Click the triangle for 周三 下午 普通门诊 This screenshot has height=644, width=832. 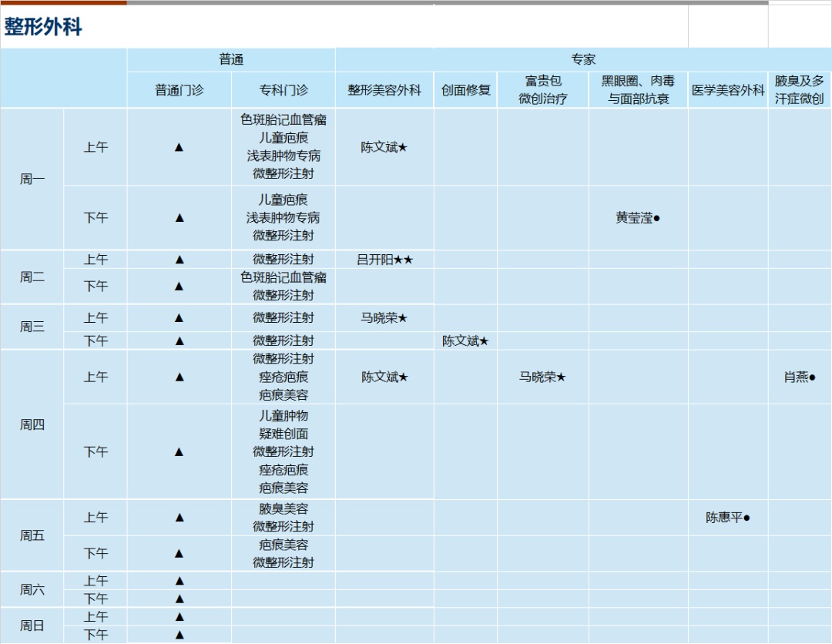point(179,340)
